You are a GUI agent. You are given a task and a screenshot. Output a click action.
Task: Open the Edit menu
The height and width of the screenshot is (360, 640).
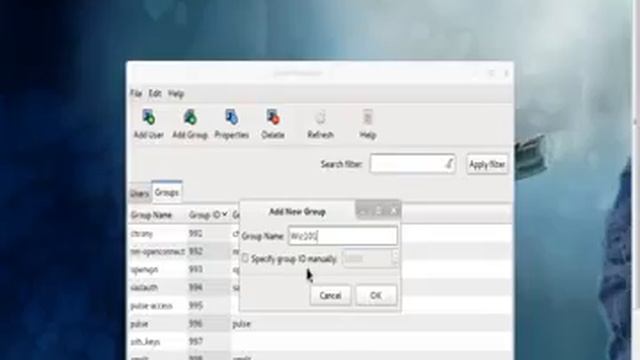pyautogui.click(x=155, y=93)
